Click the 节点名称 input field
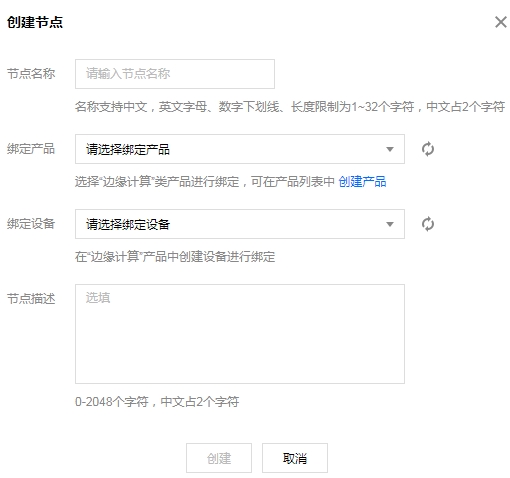This screenshot has height=478, width=510. [x=175, y=74]
